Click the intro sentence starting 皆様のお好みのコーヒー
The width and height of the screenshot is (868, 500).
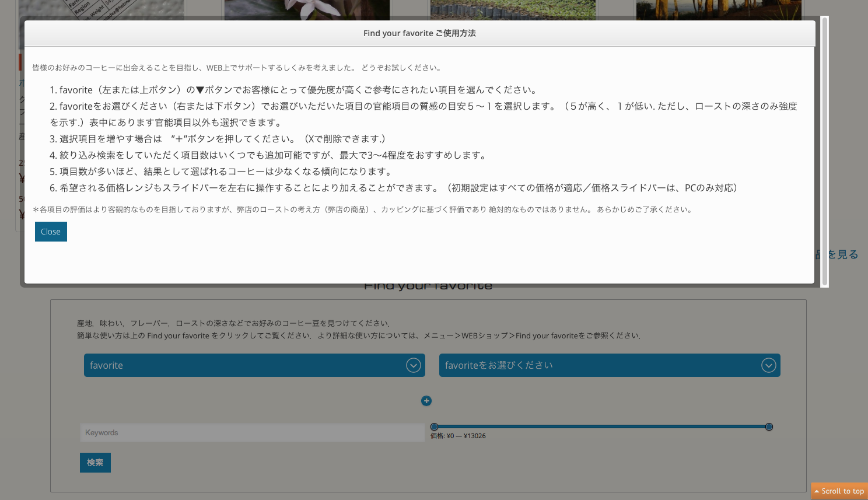click(x=237, y=68)
